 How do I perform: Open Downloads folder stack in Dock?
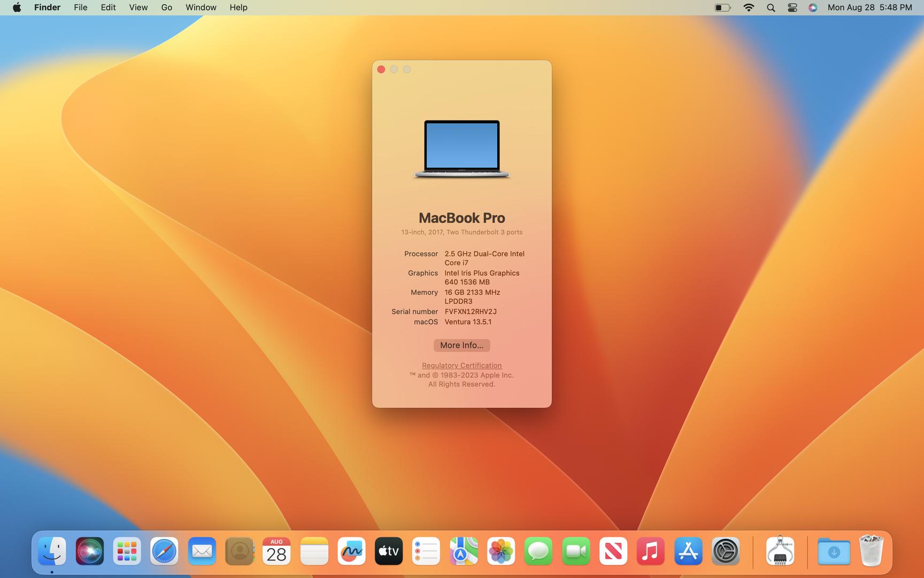point(834,551)
